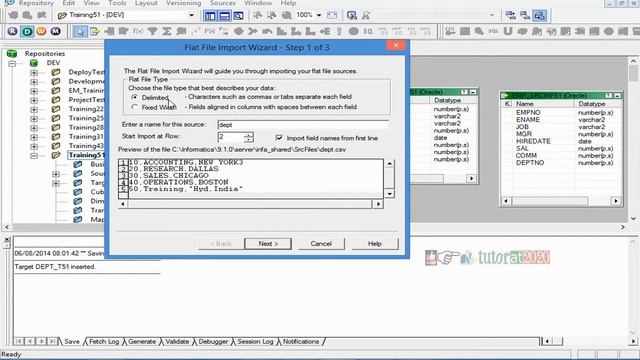This screenshot has width=640, height=360.
Task: Choose the Filter funnel transformation icon
Action: (x=152, y=31)
